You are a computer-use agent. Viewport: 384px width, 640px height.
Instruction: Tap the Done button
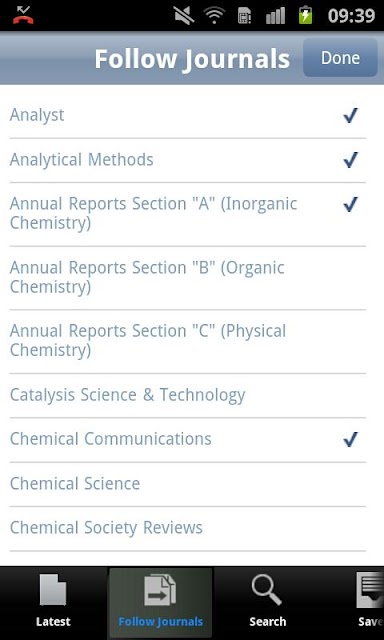pos(340,58)
